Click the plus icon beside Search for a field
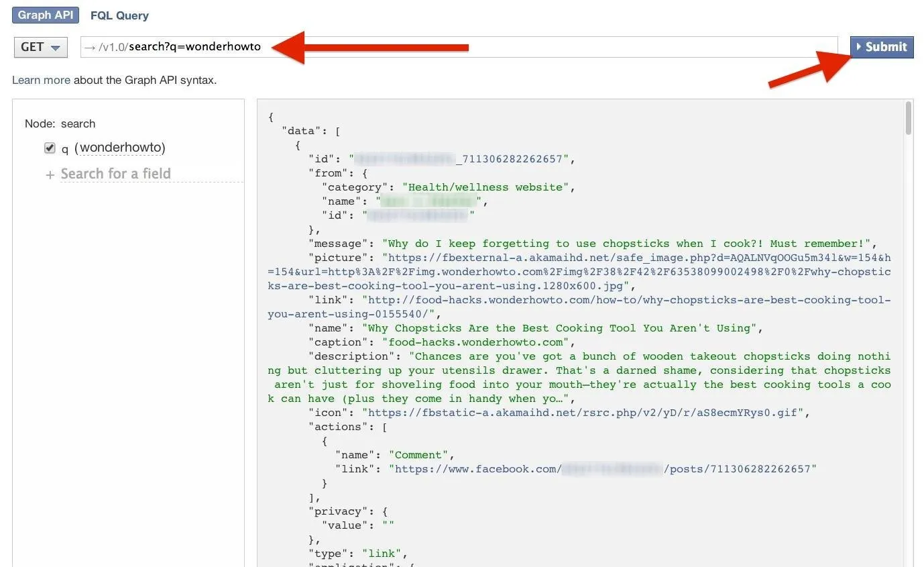This screenshot has width=924, height=567. pyautogui.click(x=50, y=174)
